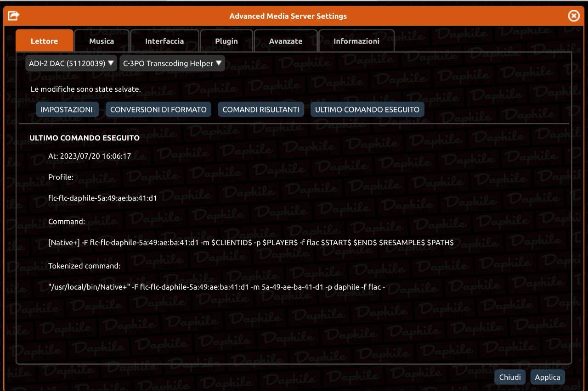Click the 'Command:' label

tap(67, 221)
